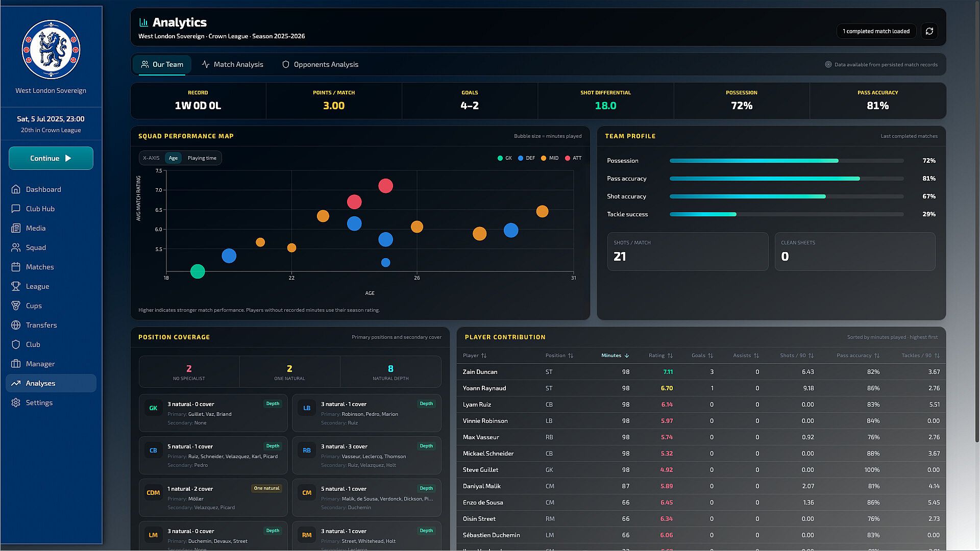The width and height of the screenshot is (980, 551).
Task: Click the Cups medal icon
Action: [x=16, y=306]
